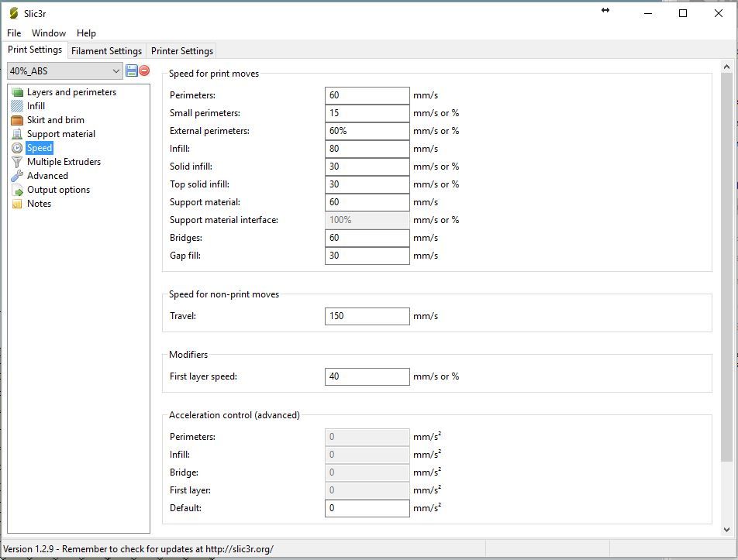The width and height of the screenshot is (738, 560).
Task: Click the Support material speed field
Action: coord(367,203)
